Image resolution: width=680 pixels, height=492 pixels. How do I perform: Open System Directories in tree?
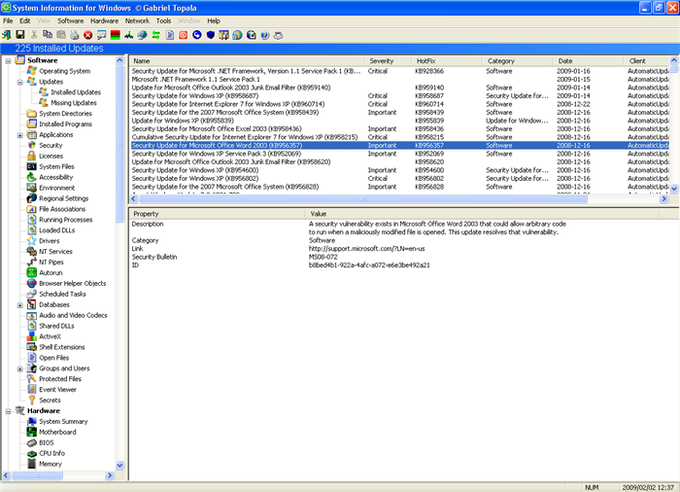(x=65, y=113)
